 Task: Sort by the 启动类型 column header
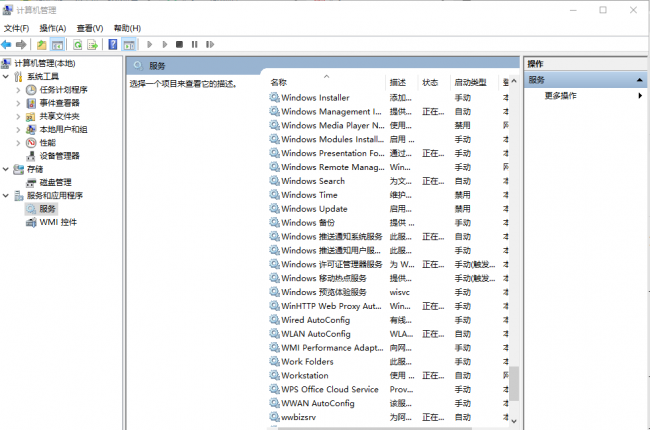[470, 83]
